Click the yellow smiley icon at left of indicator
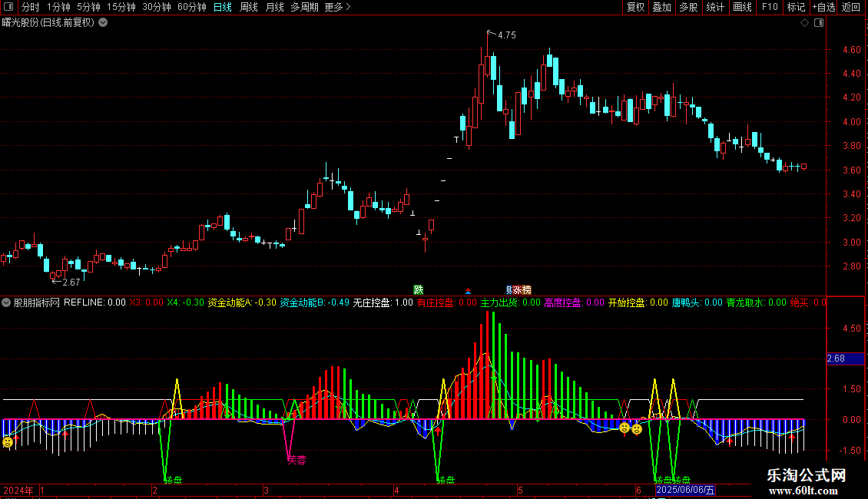This screenshot has width=868, height=499. tap(7, 442)
